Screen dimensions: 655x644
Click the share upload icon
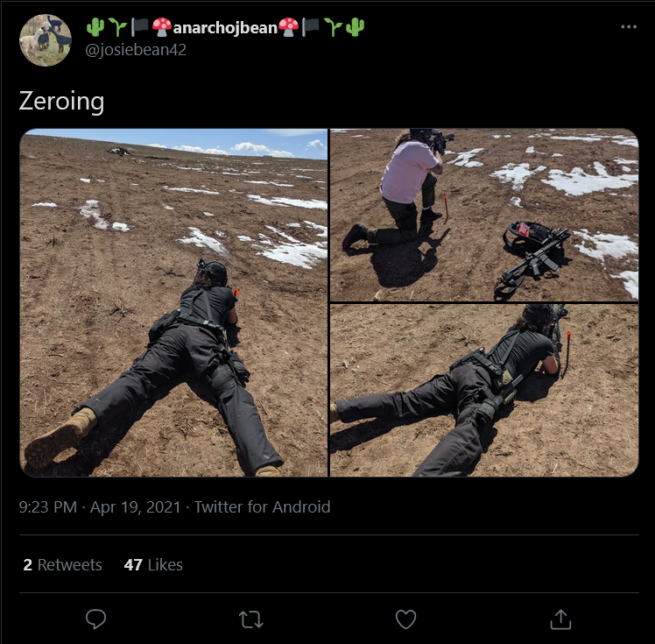click(560, 619)
